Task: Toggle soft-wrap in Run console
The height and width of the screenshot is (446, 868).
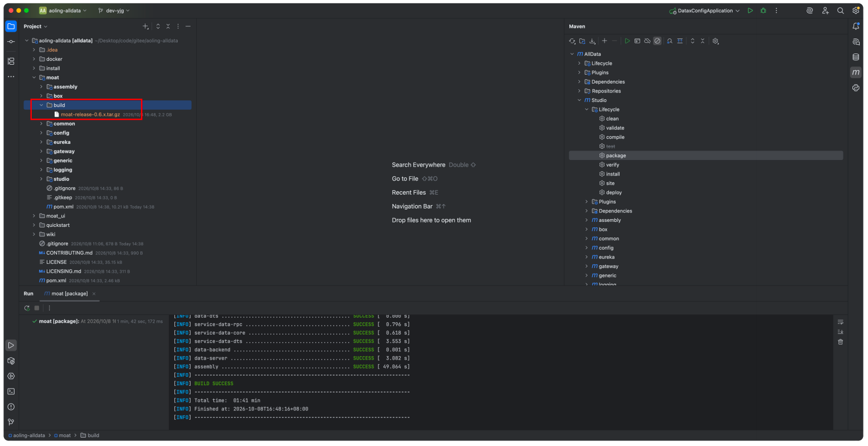Action: click(x=840, y=322)
